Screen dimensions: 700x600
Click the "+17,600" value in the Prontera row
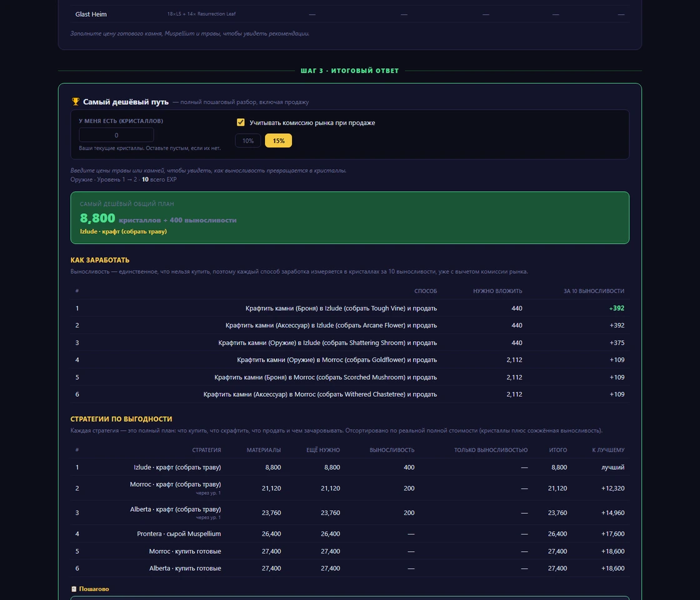(x=613, y=534)
